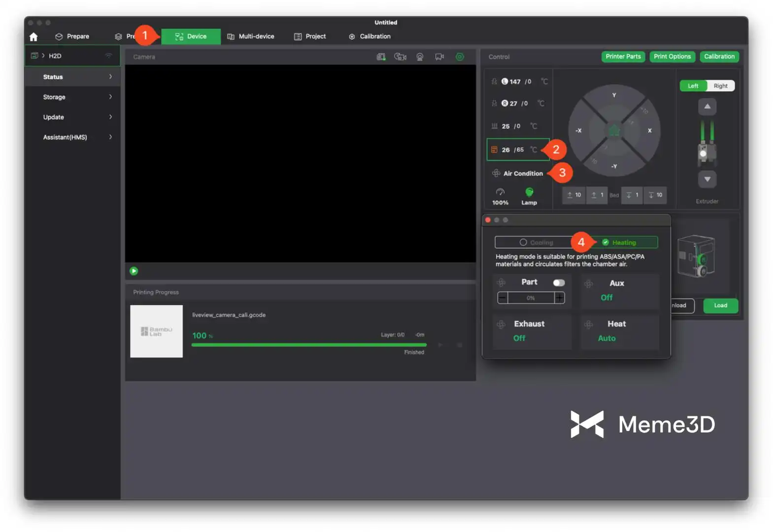Click the home axes icon in jog dial
774x532 pixels.
[614, 131]
